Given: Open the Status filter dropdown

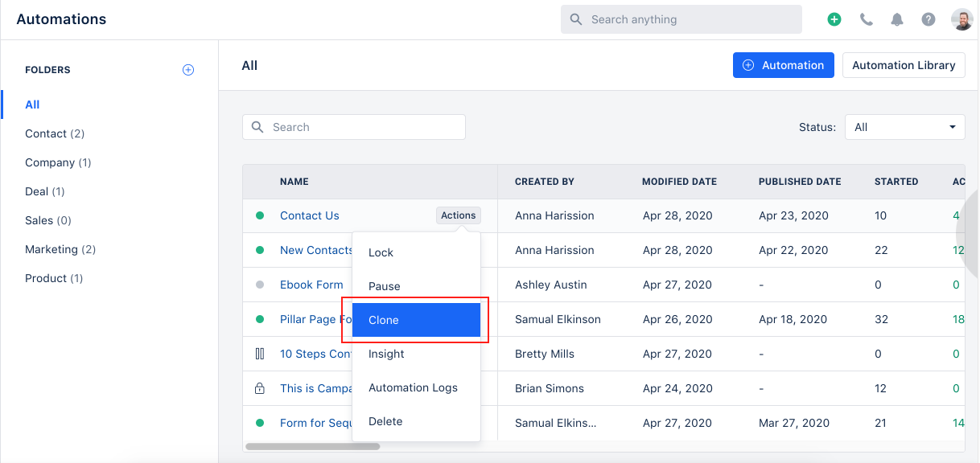Looking at the screenshot, I should point(905,127).
